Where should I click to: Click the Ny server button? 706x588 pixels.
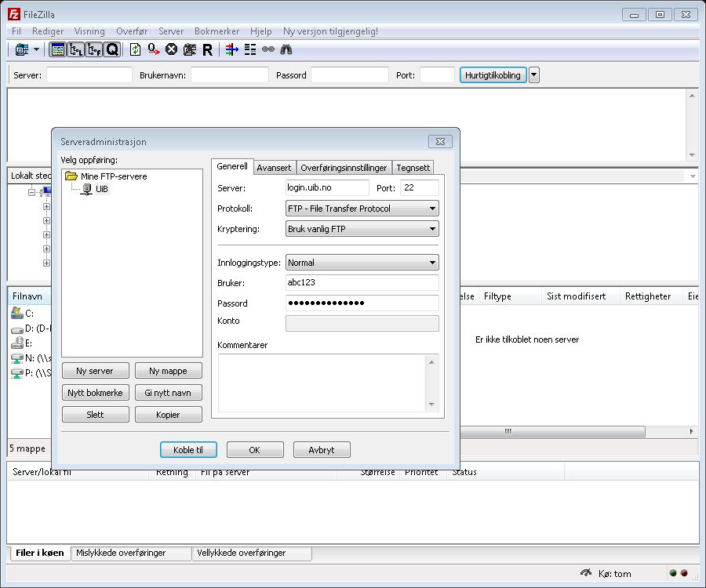(94, 371)
